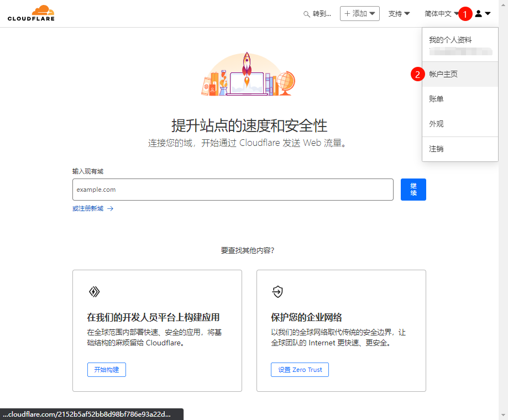508x420 pixels.
Task: Click the arrow next to 或注册新域
Action: pyautogui.click(x=111, y=209)
